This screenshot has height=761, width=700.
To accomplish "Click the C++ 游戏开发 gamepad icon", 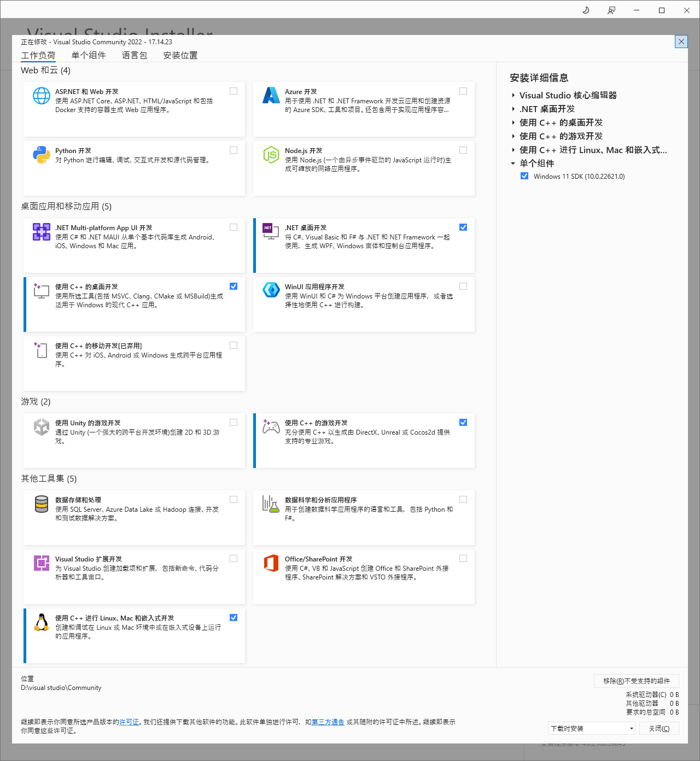I will click(271, 426).
